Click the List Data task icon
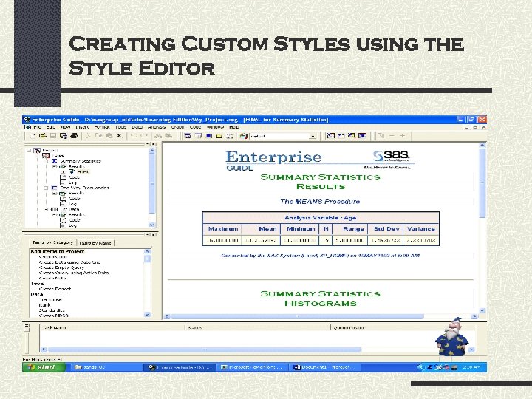Screen dimensions: 532x399 coord(54,209)
